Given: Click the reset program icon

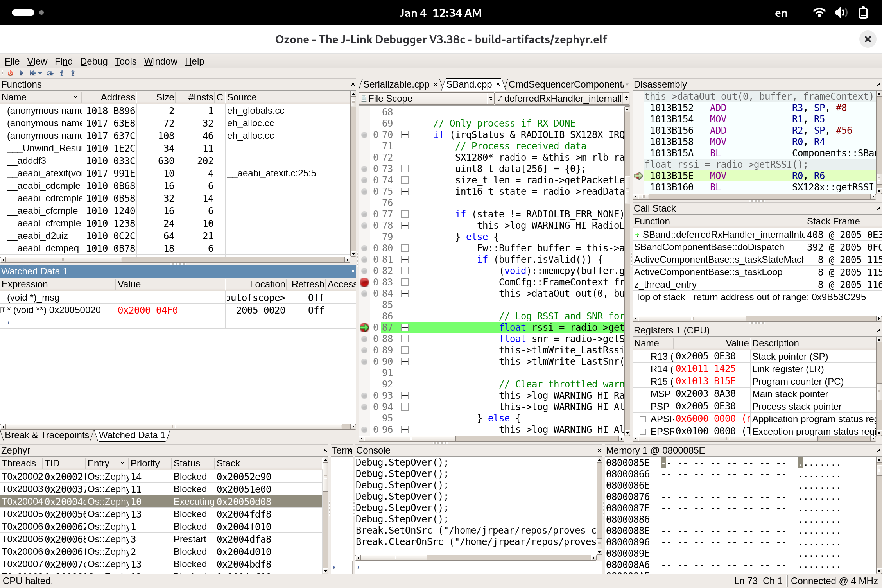Looking at the screenshot, I should coord(33,73).
